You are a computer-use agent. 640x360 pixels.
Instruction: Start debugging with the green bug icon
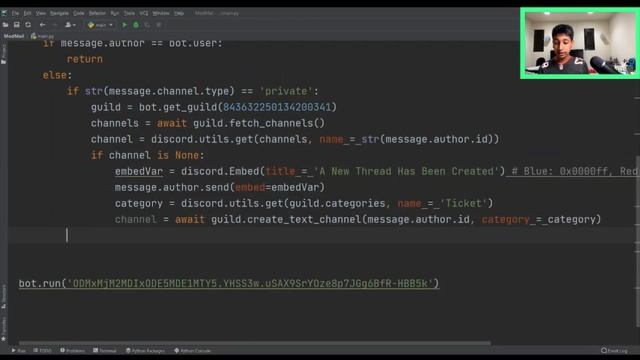[x=136, y=25]
